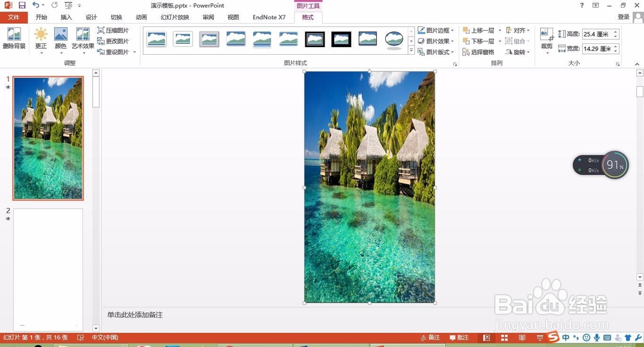Switch to Normal view icon in status bar

tap(487, 337)
